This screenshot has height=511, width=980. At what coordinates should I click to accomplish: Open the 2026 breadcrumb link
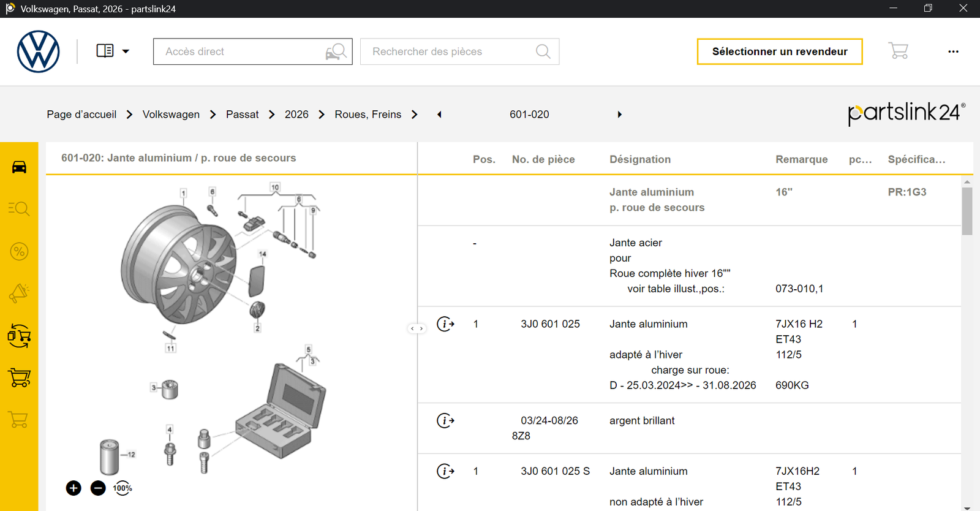click(x=296, y=115)
